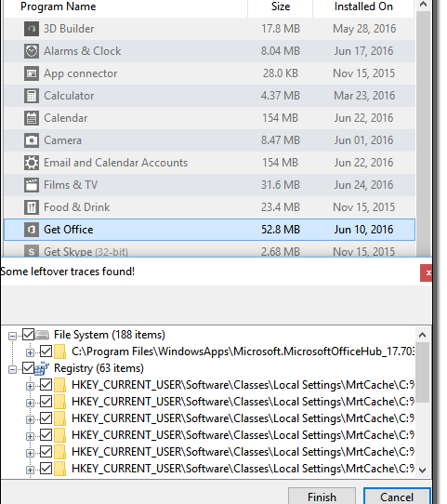447x504 pixels.
Task: Uncheck the Registry (63 items) checkbox
Action: click(28, 368)
